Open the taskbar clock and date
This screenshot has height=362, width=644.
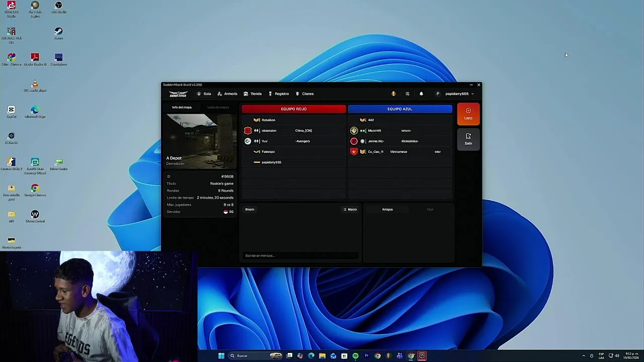(x=632, y=356)
